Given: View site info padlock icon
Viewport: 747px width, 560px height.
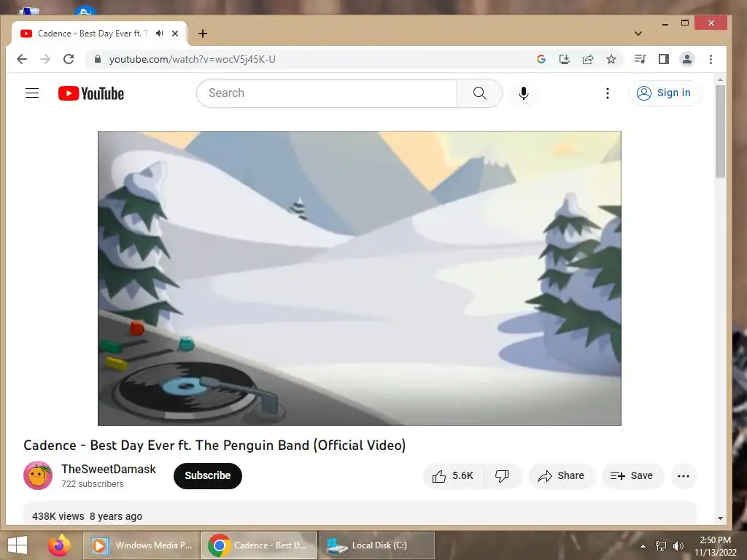Looking at the screenshot, I should 98,59.
